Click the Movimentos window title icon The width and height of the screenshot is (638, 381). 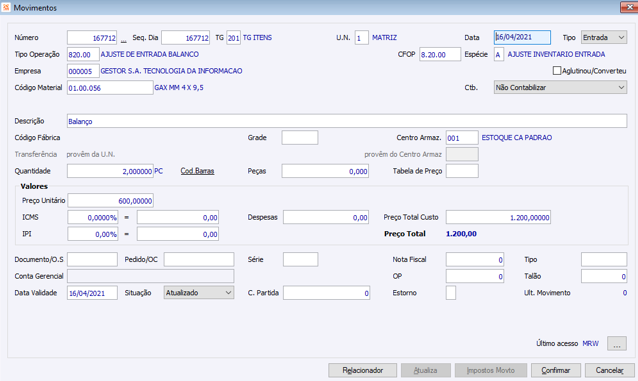tap(6, 7)
